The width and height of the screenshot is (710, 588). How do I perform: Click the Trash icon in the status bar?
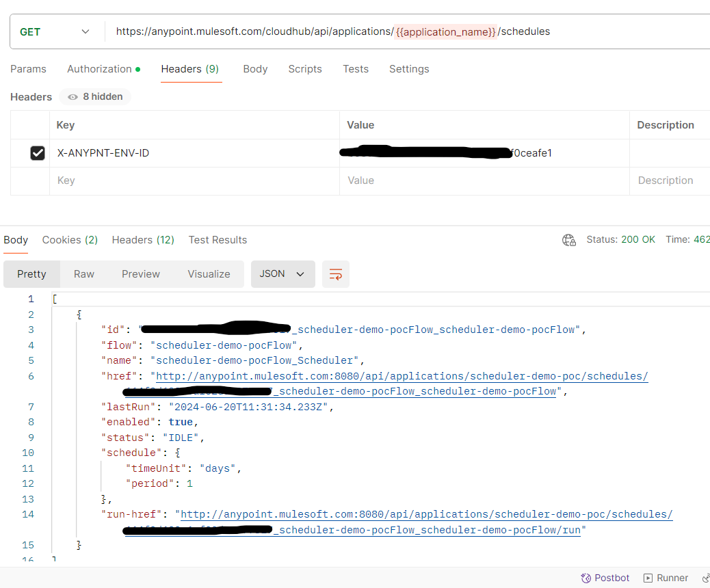706,578
